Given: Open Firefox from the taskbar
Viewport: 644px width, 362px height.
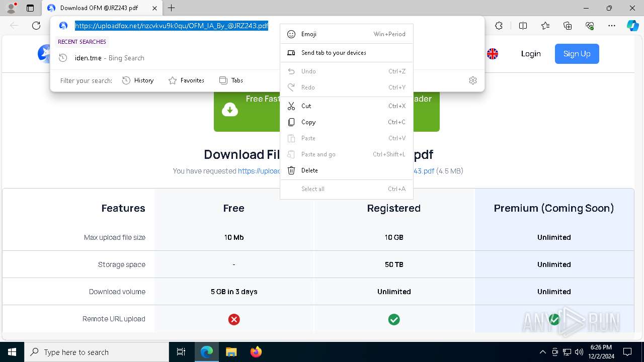Looking at the screenshot, I should click(256, 352).
